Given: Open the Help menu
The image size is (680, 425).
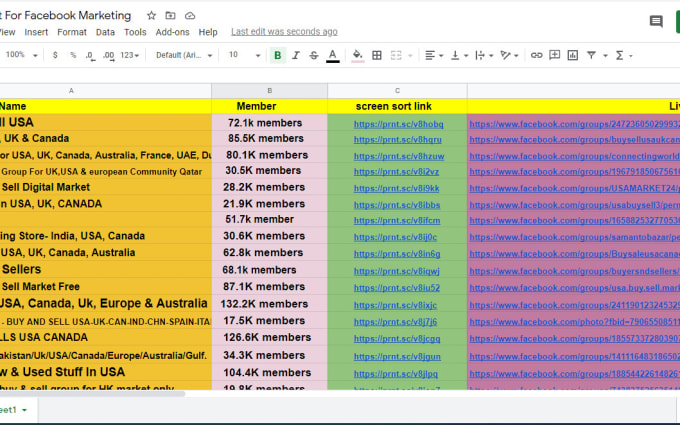Looking at the screenshot, I should click(208, 32).
